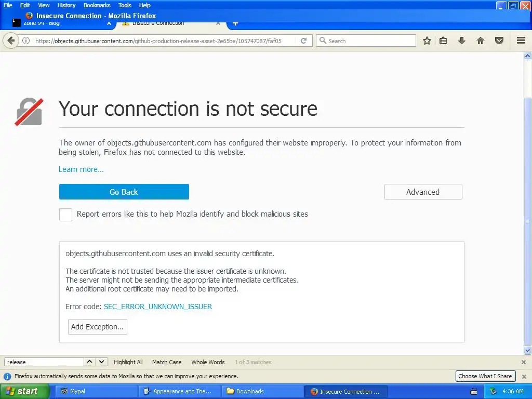This screenshot has height=399, width=532.
Task: Click the Search box in toolbar
Action: (366, 41)
